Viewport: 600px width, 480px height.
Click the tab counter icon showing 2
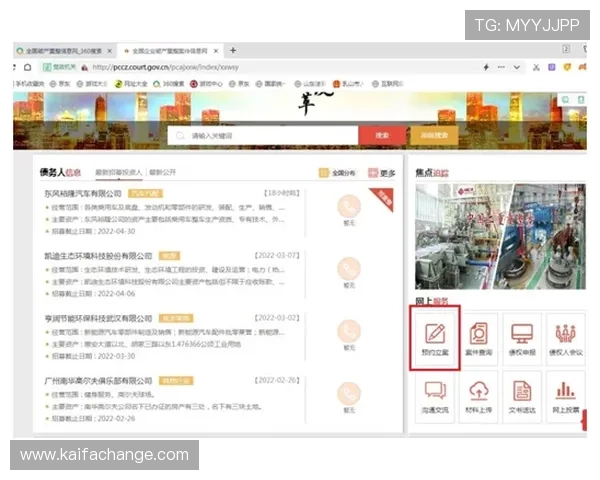566,49
